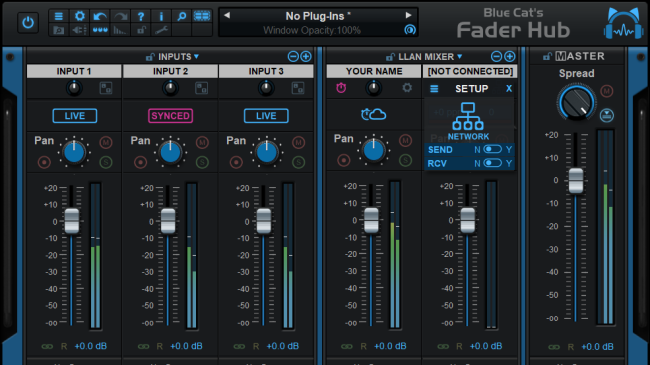
Task: Mute INPUT 1 with the M button
Action: click(x=106, y=143)
